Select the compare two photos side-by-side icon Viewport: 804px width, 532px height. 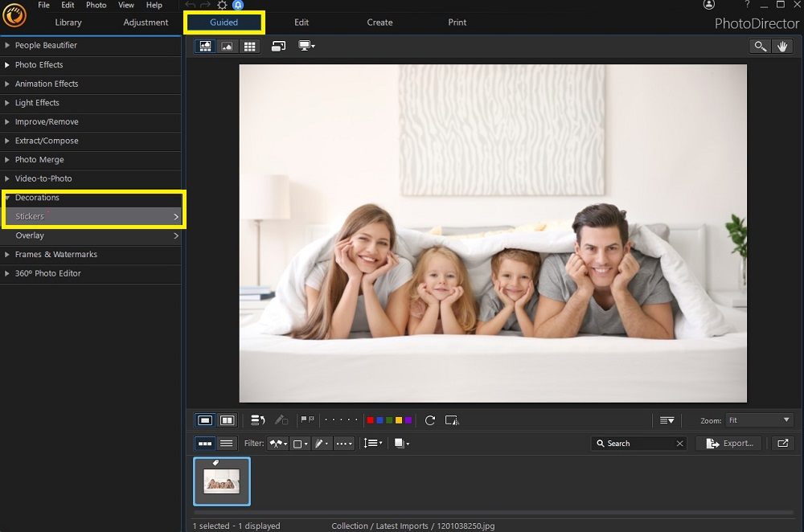pyautogui.click(x=226, y=419)
